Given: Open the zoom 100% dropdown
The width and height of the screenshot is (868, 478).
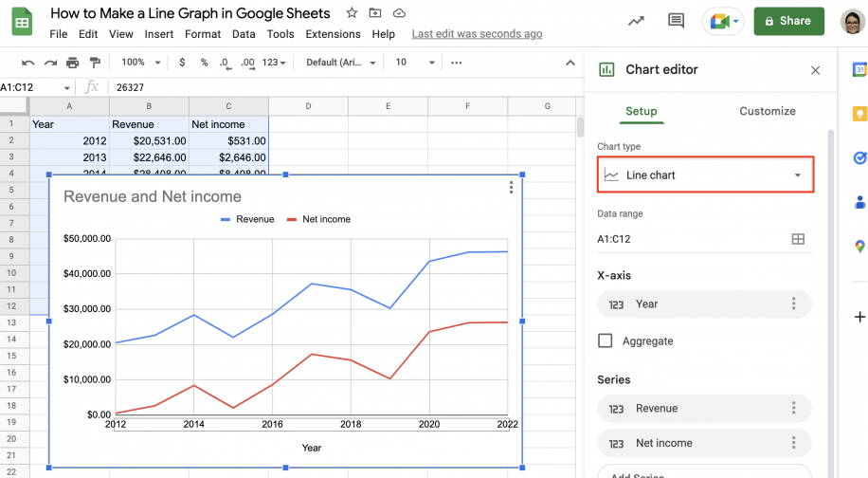Looking at the screenshot, I should tap(140, 63).
